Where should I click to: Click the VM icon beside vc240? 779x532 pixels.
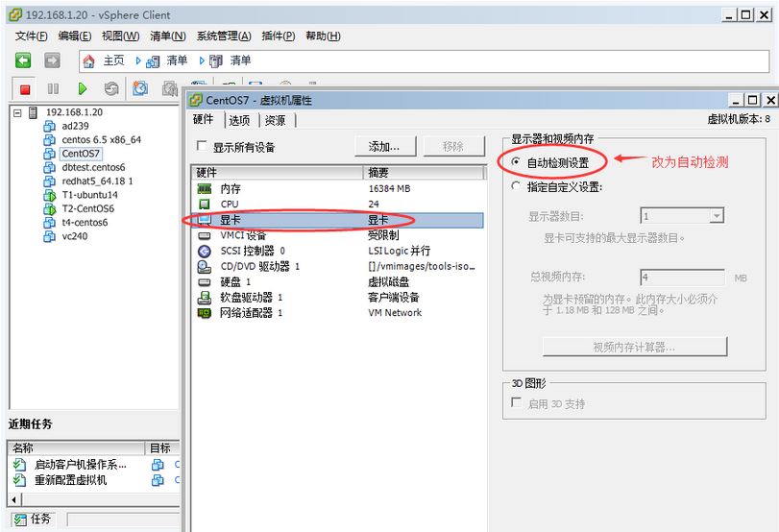click(x=49, y=236)
